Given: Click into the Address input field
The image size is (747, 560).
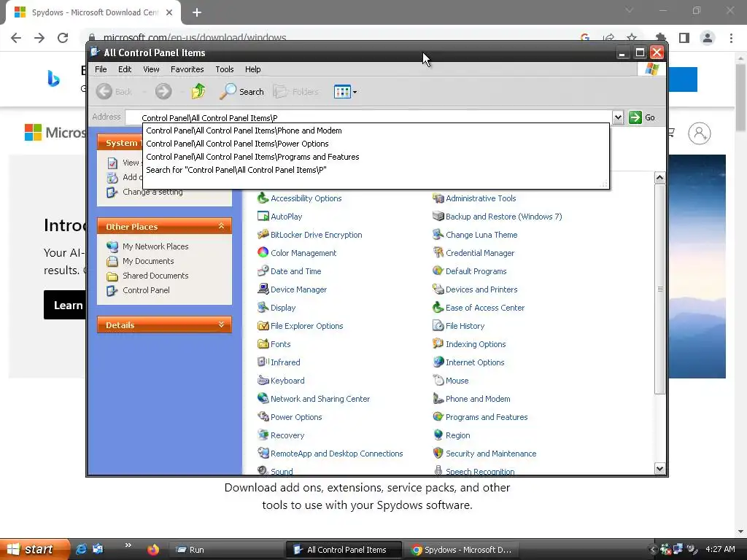Looking at the screenshot, I should (x=368, y=117).
